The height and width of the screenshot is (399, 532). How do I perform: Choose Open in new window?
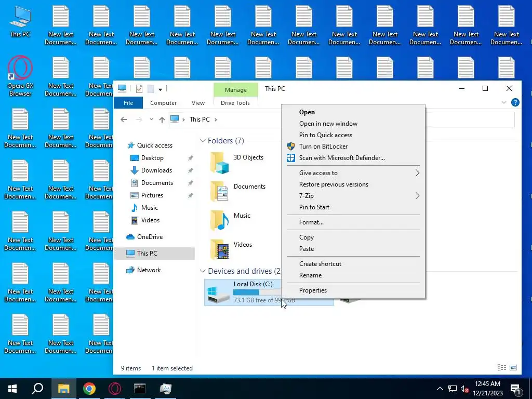[353, 124]
